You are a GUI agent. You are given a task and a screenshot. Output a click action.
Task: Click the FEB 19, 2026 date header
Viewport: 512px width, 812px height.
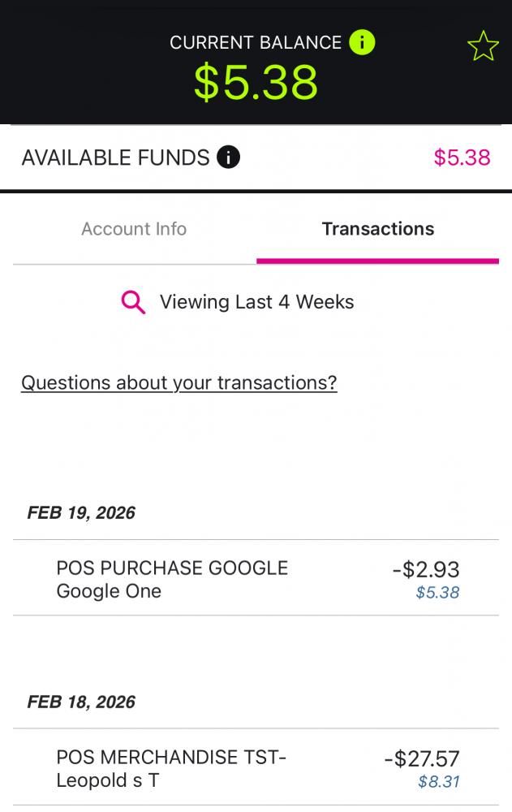point(81,512)
